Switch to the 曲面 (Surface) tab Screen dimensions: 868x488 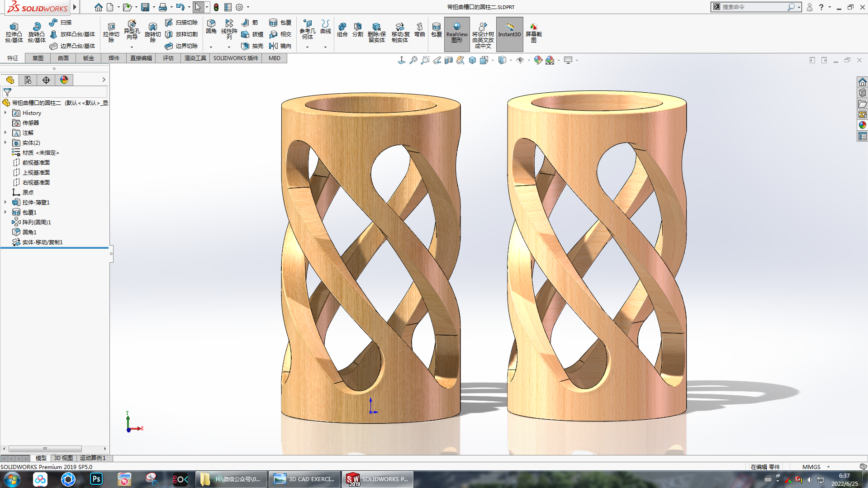63,58
